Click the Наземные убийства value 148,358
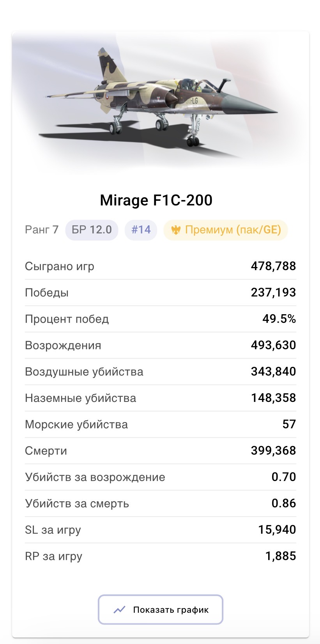This screenshot has height=644, width=320. click(x=273, y=398)
